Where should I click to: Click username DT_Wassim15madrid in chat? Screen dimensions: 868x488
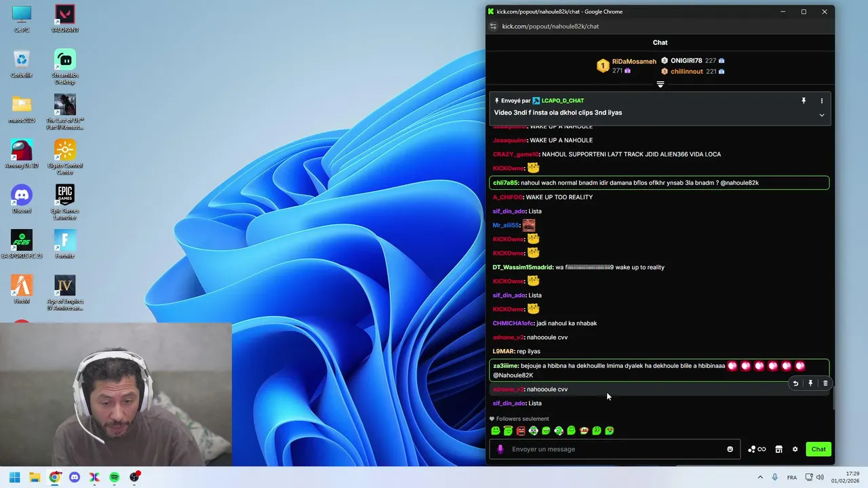click(x=523, y=267)
